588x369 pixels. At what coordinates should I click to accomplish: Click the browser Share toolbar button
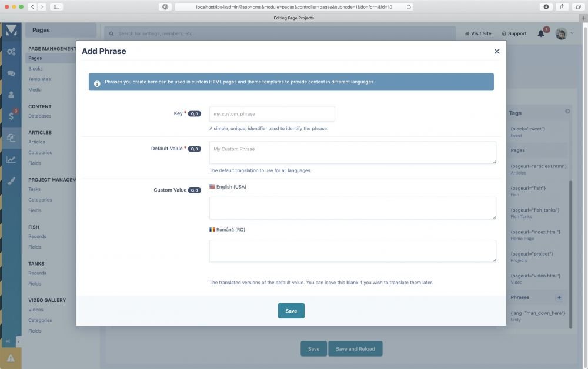pyautogui.click(x=563, y=6)
